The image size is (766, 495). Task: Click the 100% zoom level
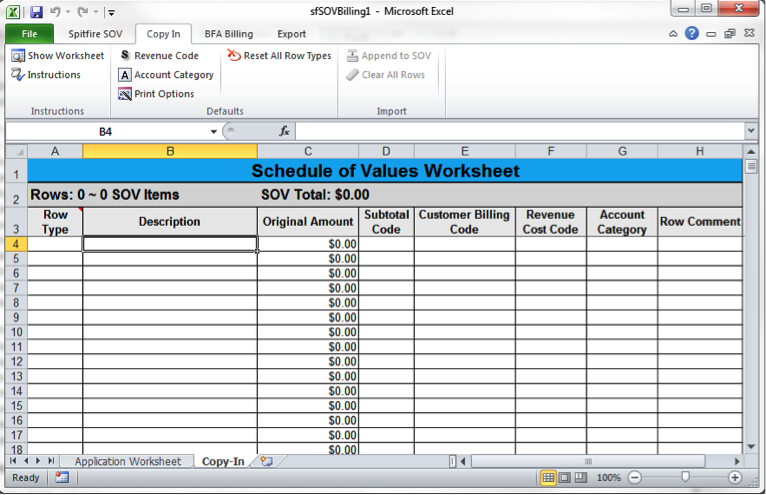(x=609, y=477)
